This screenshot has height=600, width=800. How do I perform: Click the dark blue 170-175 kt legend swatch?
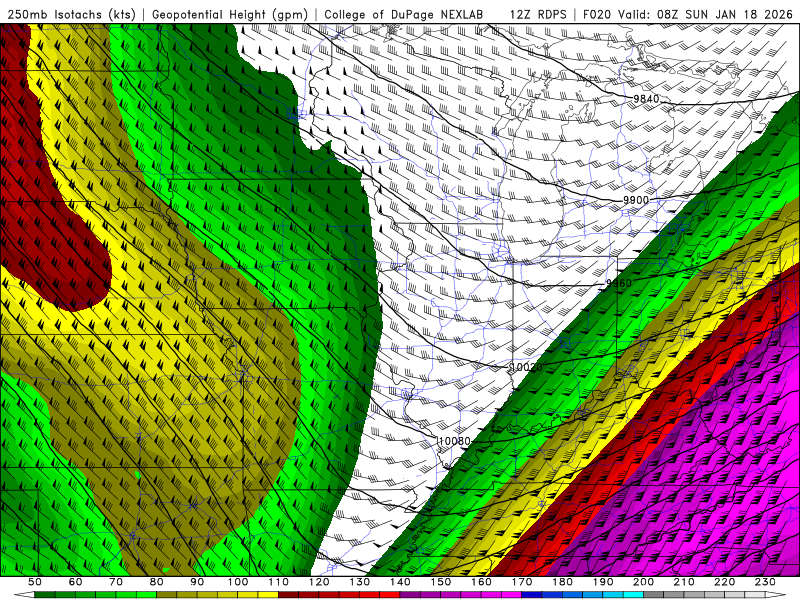click(x=532, y=595)
